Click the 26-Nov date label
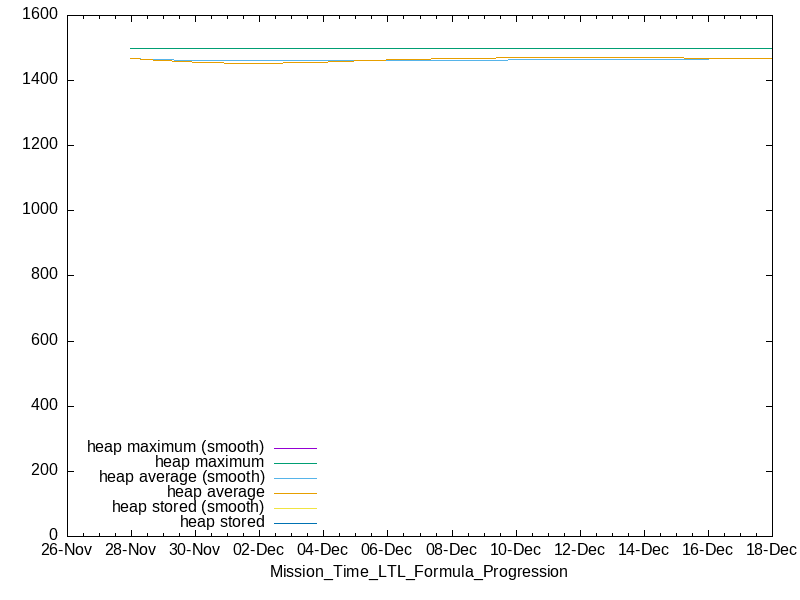This screenshot has width=800, height=600. coord(65,550)
